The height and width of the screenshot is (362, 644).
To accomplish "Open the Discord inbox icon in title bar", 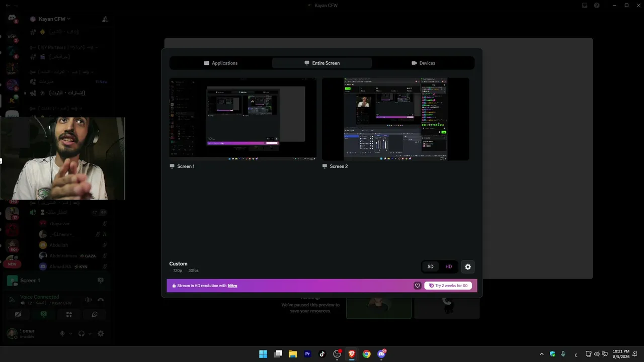I will [x=585, y=6].
